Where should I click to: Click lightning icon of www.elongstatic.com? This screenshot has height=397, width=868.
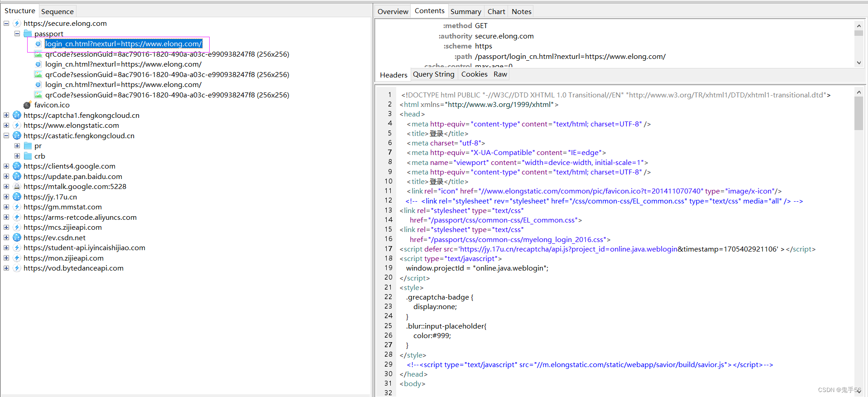click(17, 126)
